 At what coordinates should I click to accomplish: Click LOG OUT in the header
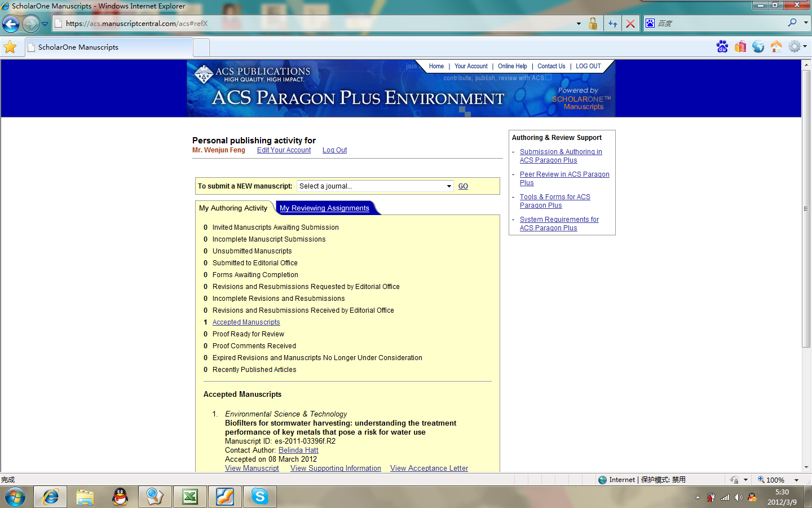click(x=588, y=66)
